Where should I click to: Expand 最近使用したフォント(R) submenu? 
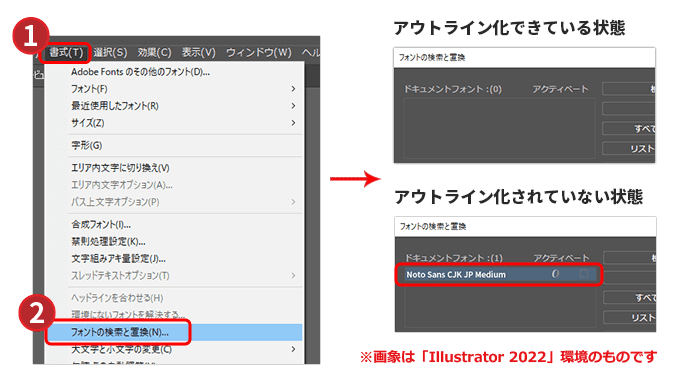[x=173, y=106]
